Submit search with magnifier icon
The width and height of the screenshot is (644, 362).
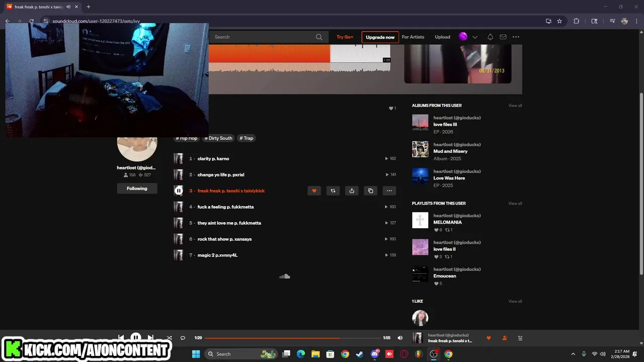(319, 37)
